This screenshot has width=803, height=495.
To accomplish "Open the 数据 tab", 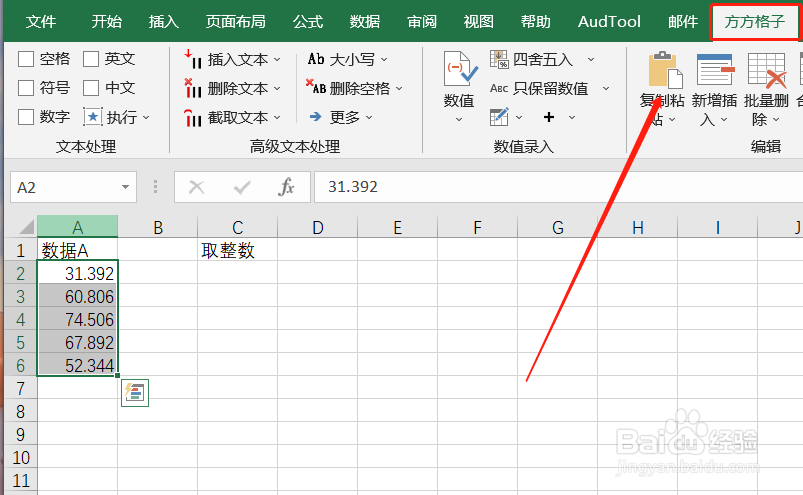I will pos(365,21).
